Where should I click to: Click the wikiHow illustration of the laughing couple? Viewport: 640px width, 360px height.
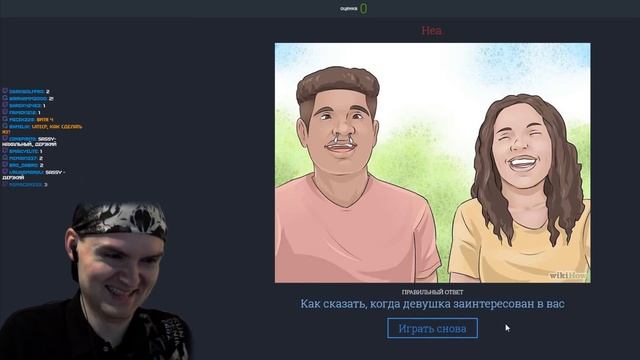[x=433, y=162]
